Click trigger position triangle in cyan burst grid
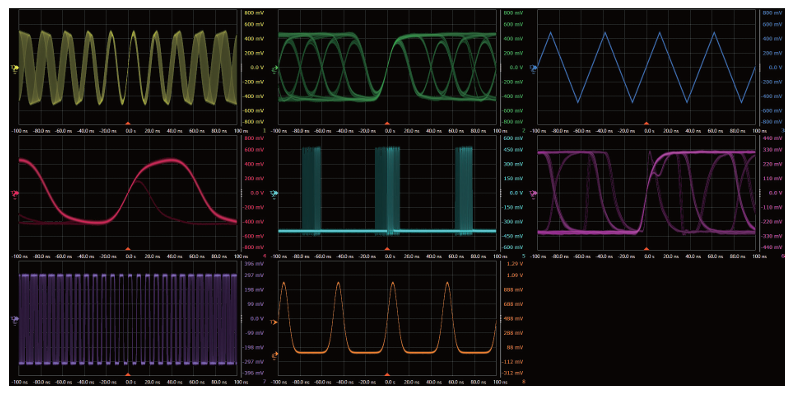793x393 pixels. click(x=387, y=249)
